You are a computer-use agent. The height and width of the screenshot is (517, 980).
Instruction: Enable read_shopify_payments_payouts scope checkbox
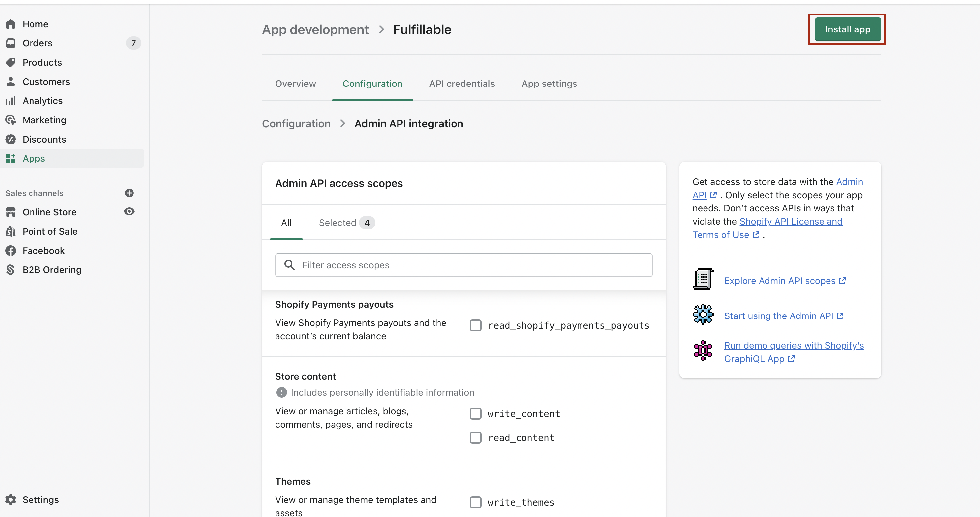pyautogui.click(x=475, y=325)
